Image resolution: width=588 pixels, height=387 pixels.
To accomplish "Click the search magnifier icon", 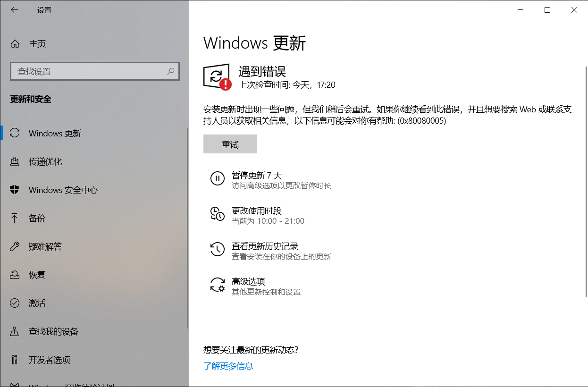I will point(171,71).
